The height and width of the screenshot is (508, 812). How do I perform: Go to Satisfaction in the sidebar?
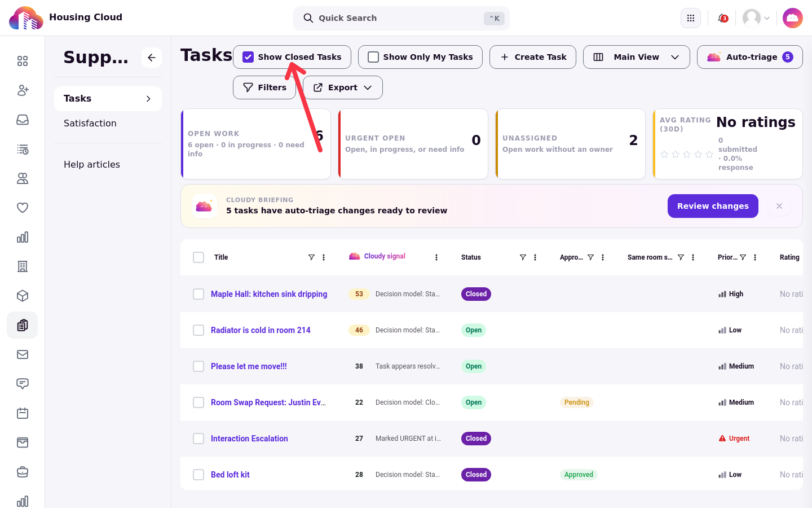[90, 123]
